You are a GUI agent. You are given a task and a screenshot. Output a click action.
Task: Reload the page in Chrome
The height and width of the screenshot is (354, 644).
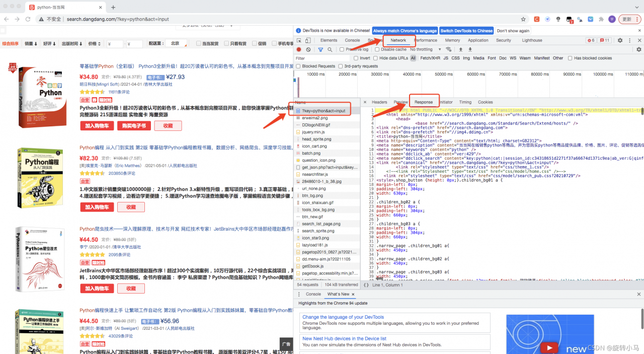click(x=29, y=19)
